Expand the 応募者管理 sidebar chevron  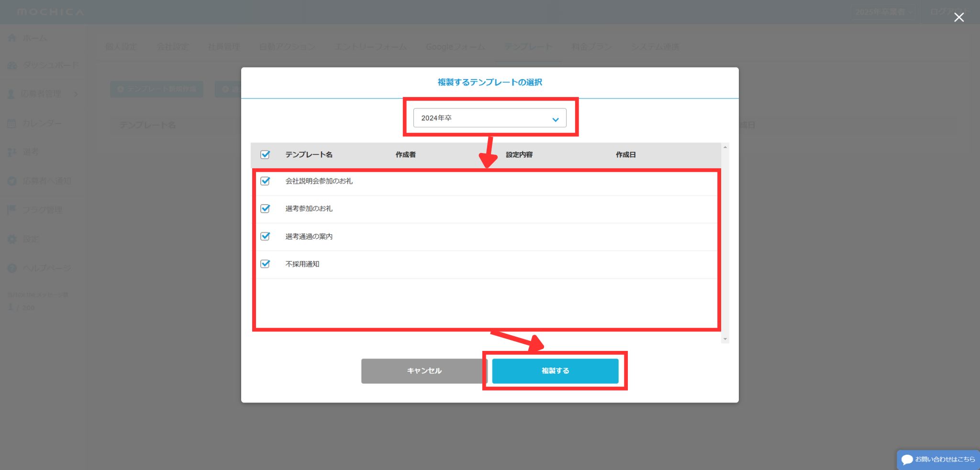[x=76, y=94]
